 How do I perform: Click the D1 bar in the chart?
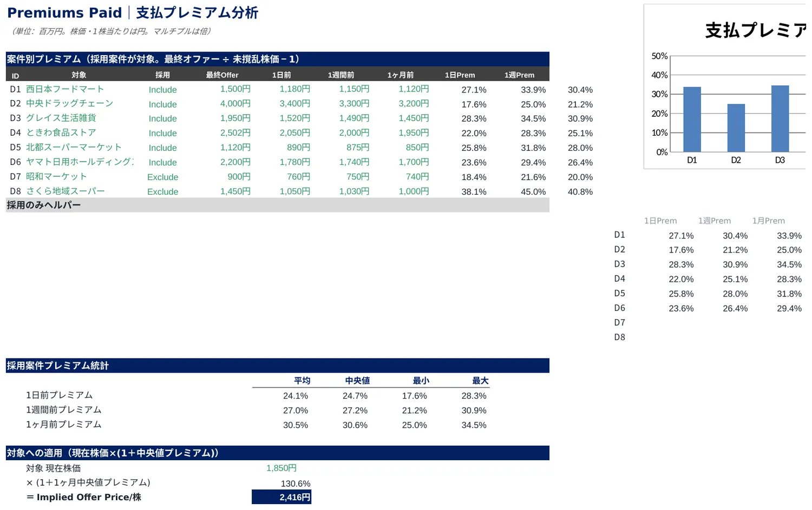(692, 120)
